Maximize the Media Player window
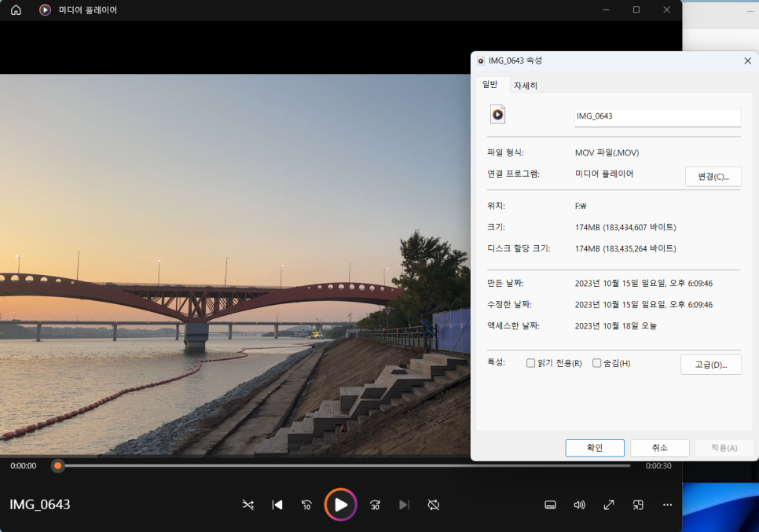Screen dimensions: 759x532 636,9
